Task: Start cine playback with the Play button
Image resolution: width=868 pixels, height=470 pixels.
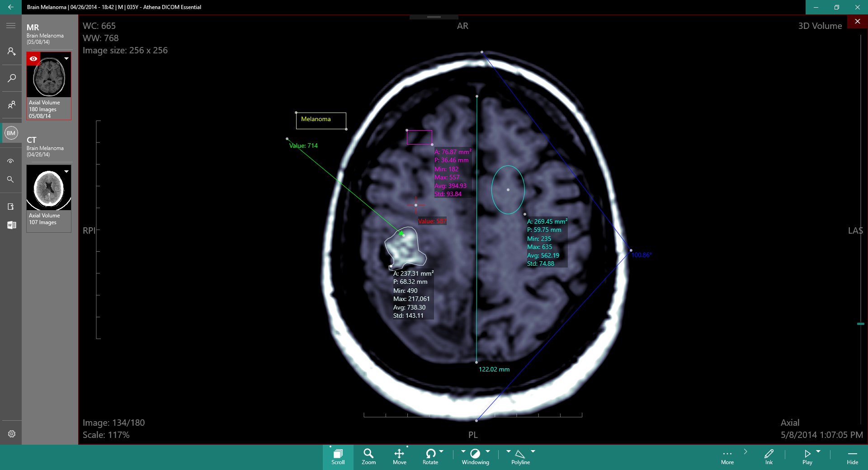Action: 808,456
